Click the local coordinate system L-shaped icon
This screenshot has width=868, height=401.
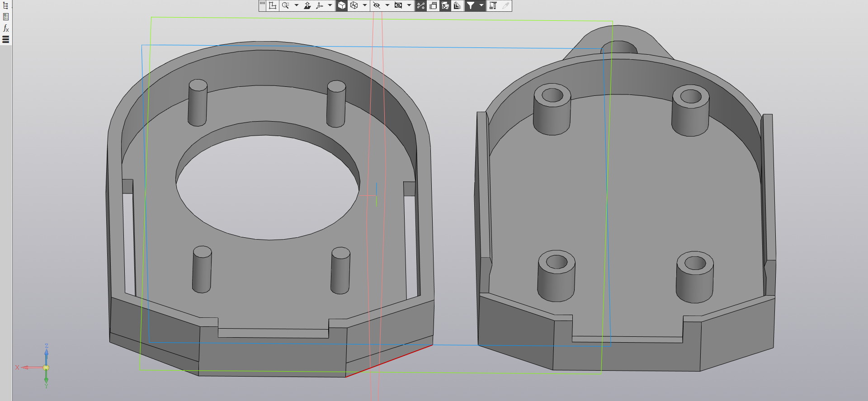[x=273, y=5]
